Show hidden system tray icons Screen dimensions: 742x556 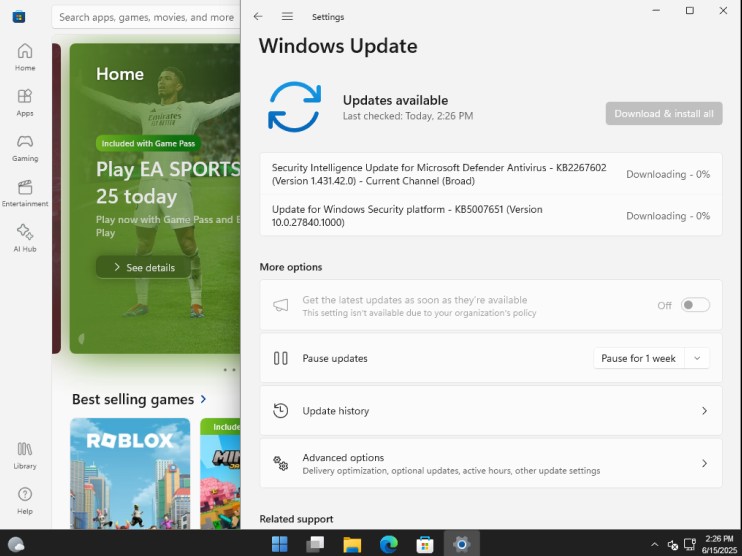(654, 545)
